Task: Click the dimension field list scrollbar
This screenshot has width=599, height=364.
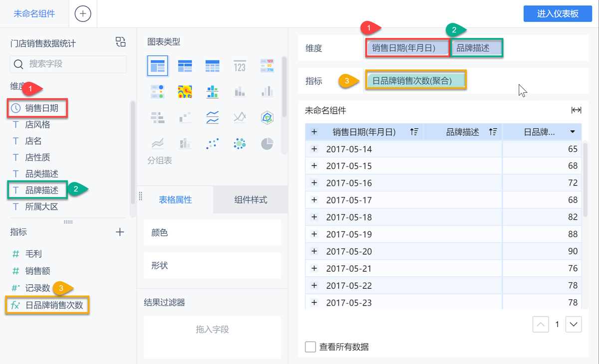Action: coord(133,152)
